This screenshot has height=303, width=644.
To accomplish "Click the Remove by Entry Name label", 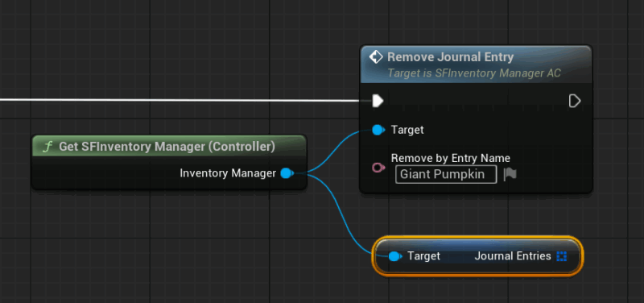I will point(451,158).
